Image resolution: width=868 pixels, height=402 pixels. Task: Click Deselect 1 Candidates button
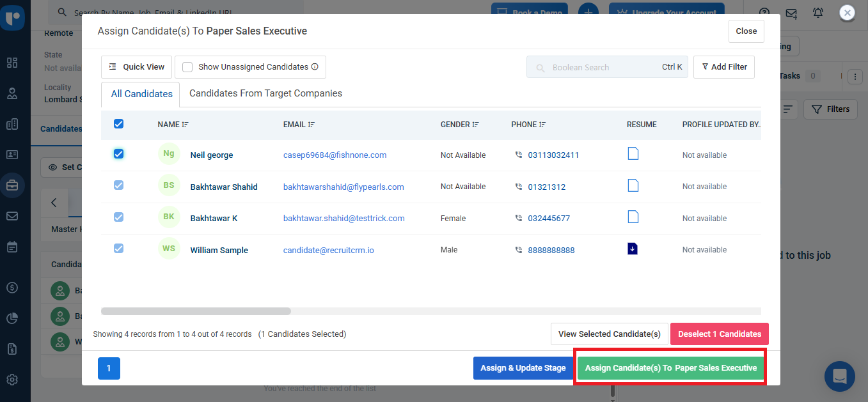[720, 334]
